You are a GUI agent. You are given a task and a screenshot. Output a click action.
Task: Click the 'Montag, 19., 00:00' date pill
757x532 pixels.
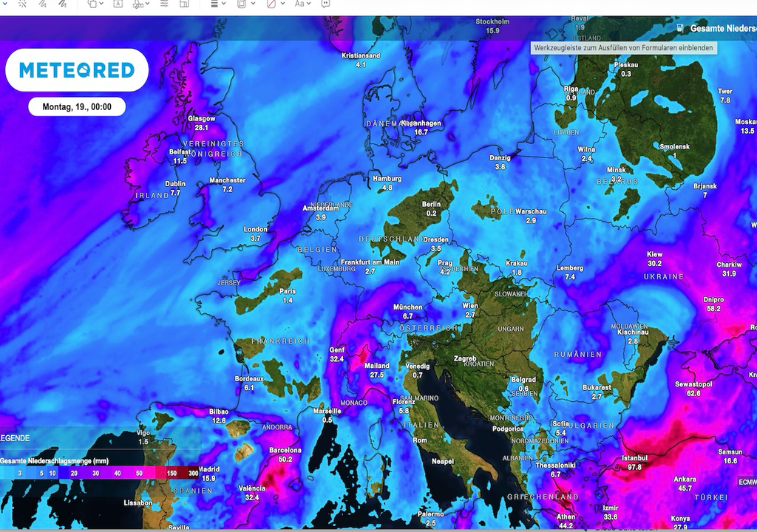click(x=77, y=106)
